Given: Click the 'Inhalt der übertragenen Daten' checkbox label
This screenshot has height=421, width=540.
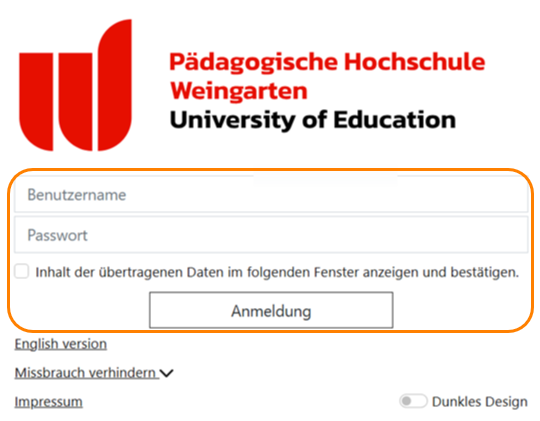Looking at the screenshot, I should [277, 272].
